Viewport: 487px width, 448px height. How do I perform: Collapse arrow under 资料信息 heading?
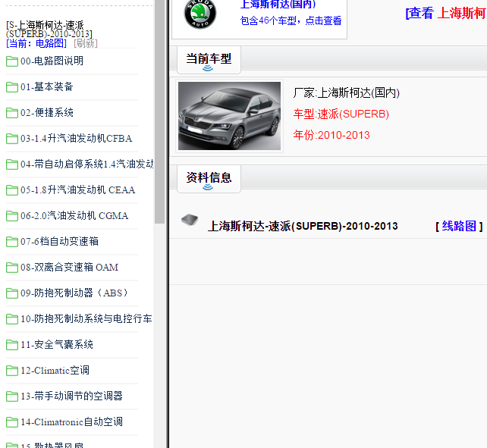coord(208,187)
